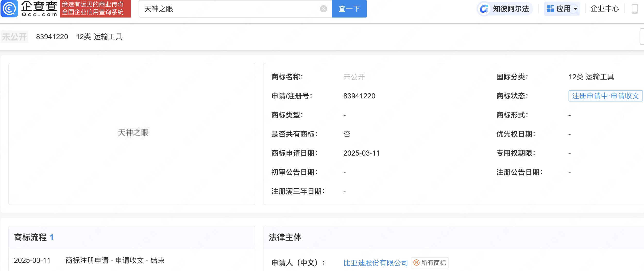644x271 pixels.
Task: Click the 申请人（中文） label
Action: pyautogui.click(x=298, y=263)
